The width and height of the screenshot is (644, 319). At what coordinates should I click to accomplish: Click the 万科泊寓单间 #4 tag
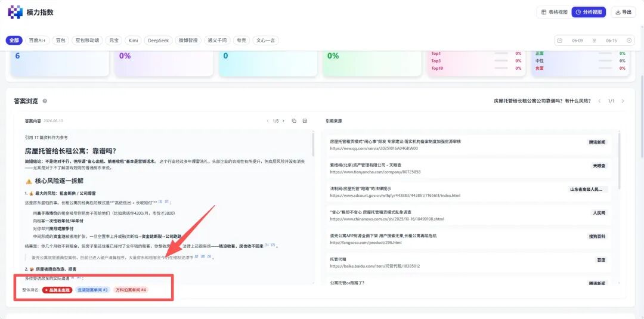131,290
